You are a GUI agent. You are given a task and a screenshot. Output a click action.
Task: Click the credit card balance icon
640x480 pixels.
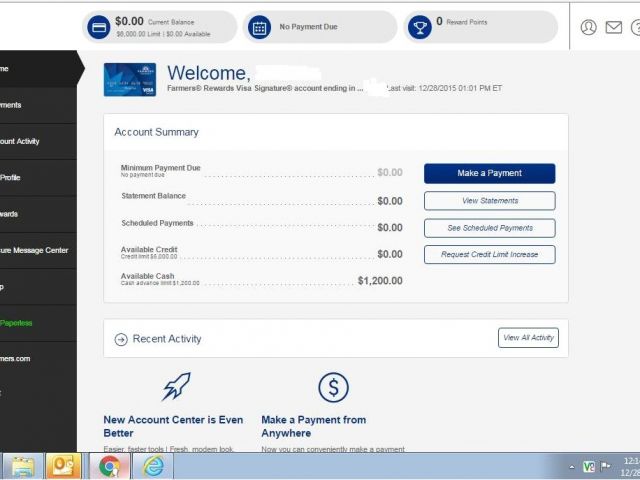click(x=99, y=27)
